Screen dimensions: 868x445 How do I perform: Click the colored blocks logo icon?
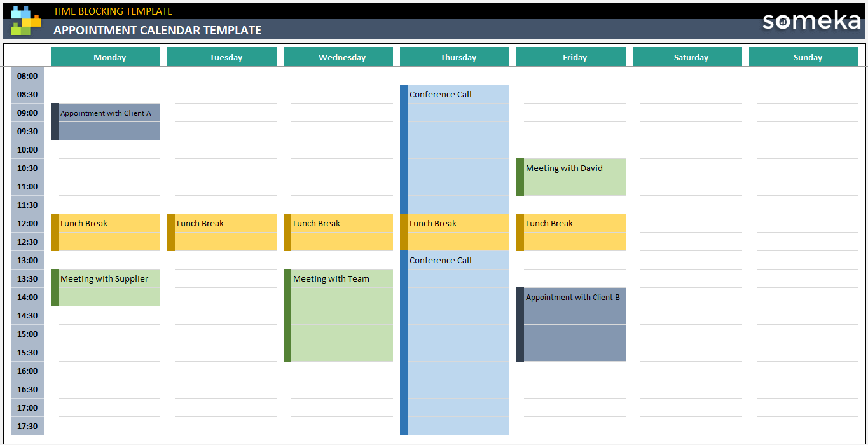(x=24, y=19)
